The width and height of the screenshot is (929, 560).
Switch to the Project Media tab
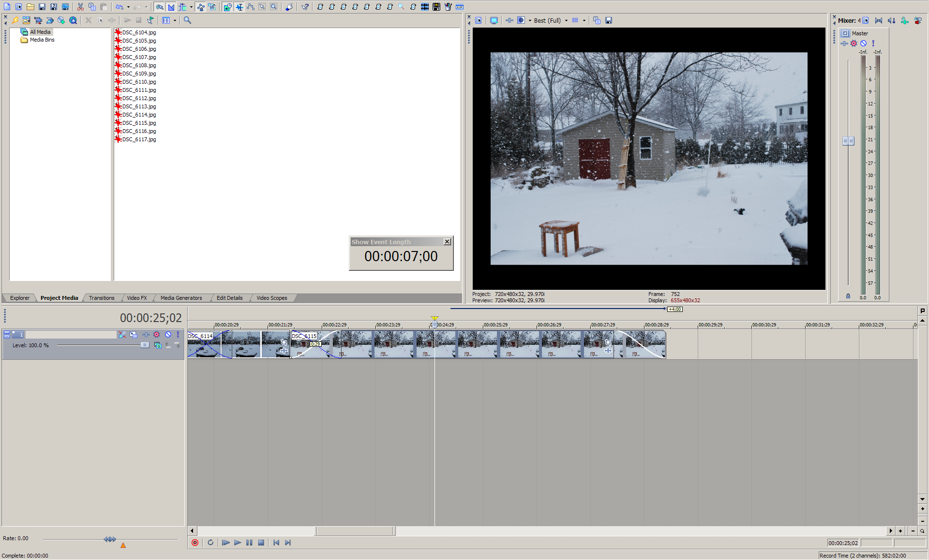(x=59, y=298)
